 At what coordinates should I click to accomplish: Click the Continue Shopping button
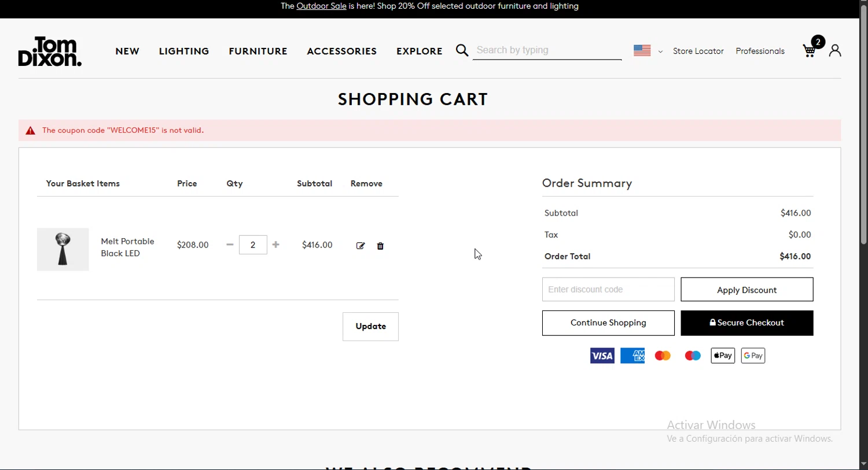(608, 323)
